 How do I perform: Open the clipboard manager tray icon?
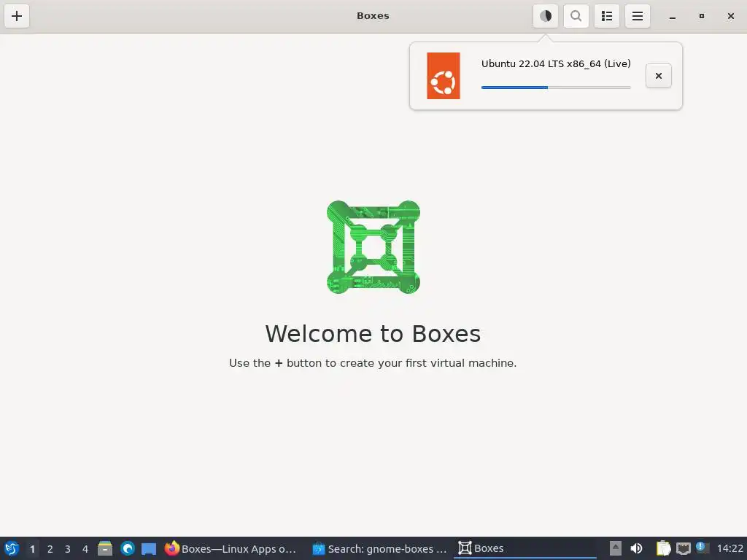coord(663,548)
